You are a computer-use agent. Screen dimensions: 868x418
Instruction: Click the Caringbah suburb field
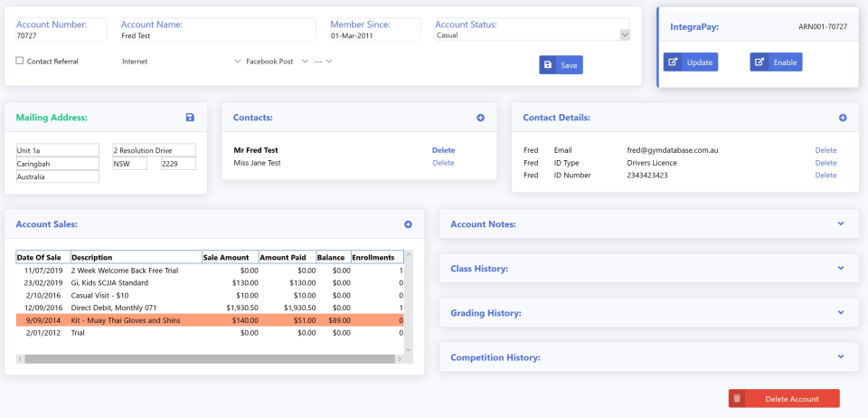[x=58, y=164]
